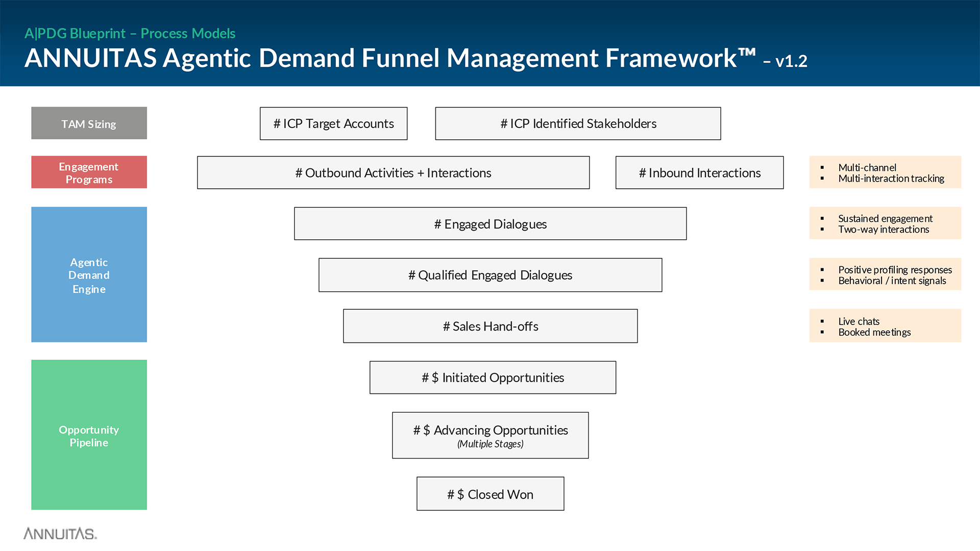Click the A|PDG Blueprint – Process Models subtitle
This screenshot has width=980, height=551.
tap(130, 34)
